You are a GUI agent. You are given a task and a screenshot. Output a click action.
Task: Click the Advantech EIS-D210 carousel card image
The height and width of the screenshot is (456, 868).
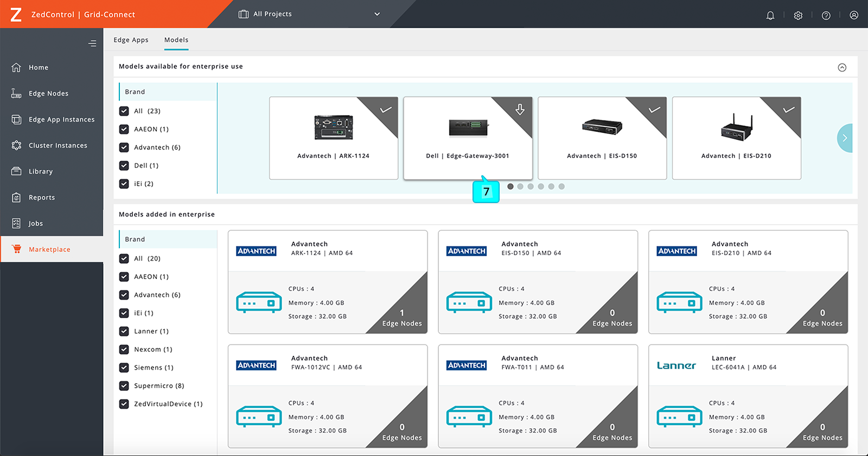(x=737, y=127)
